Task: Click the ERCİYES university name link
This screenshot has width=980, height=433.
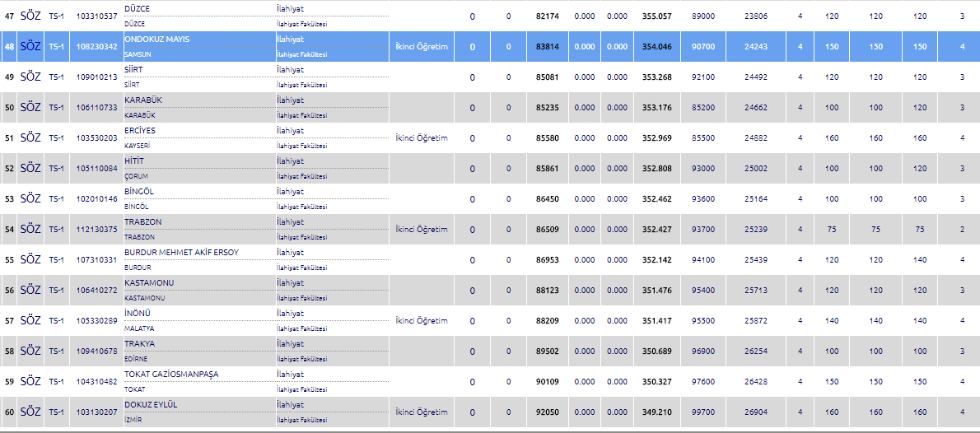Action: click(x=139, y=130)
